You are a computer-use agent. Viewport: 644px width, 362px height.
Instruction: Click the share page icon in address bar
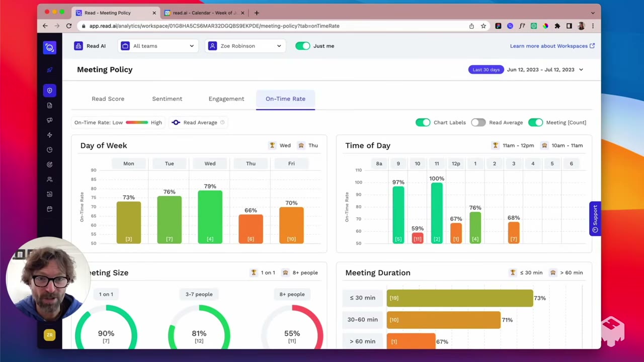point(471,26)
